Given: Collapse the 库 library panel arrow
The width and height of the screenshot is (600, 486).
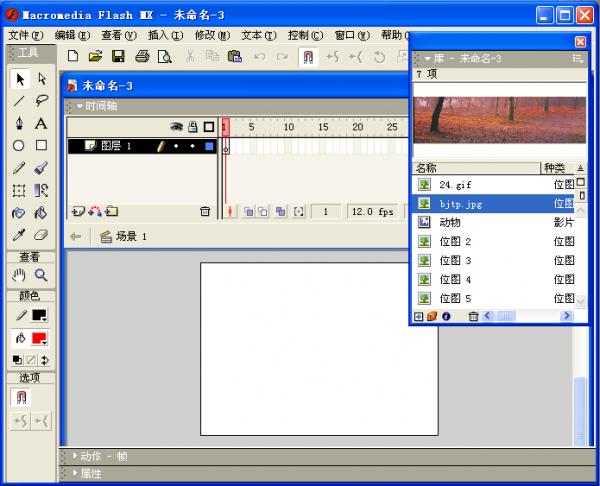Looking at the screenshot, I should pos(427,59).
